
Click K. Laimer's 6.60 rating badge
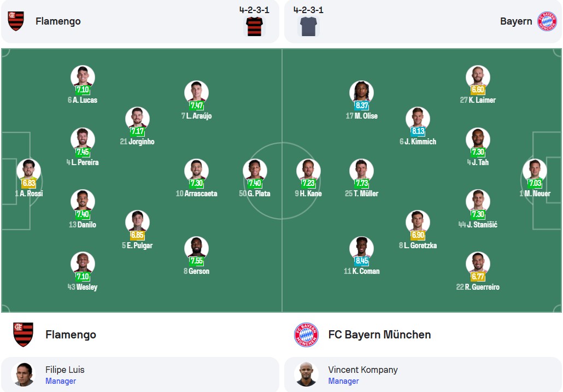478,90
